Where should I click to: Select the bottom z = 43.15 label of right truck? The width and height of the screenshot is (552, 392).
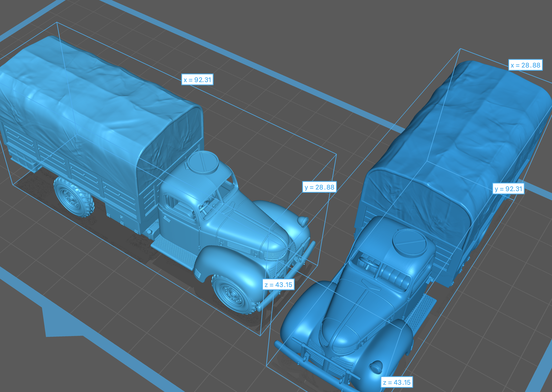tap(397, 382)
